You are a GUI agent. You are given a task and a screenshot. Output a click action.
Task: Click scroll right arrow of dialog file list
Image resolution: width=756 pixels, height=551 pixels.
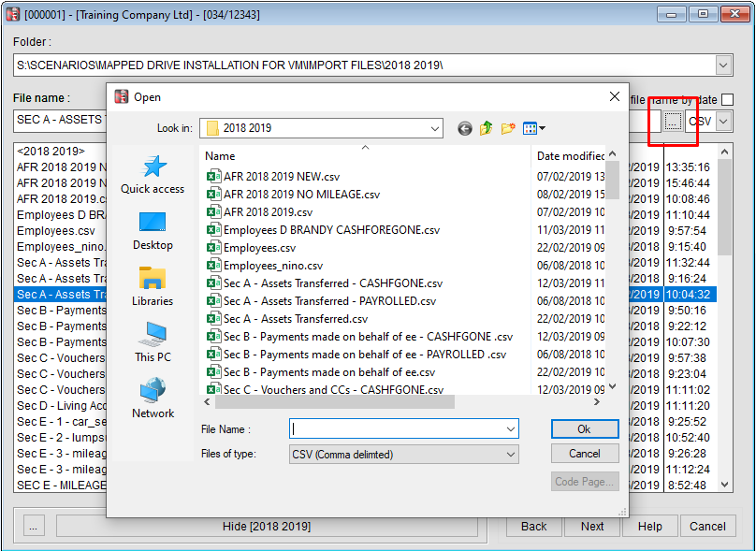[597, 401]
